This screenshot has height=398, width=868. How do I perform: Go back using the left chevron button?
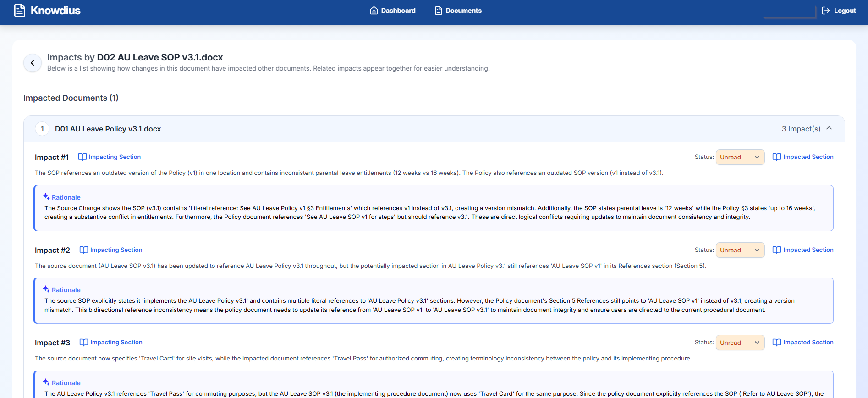(x=33, y=63)
